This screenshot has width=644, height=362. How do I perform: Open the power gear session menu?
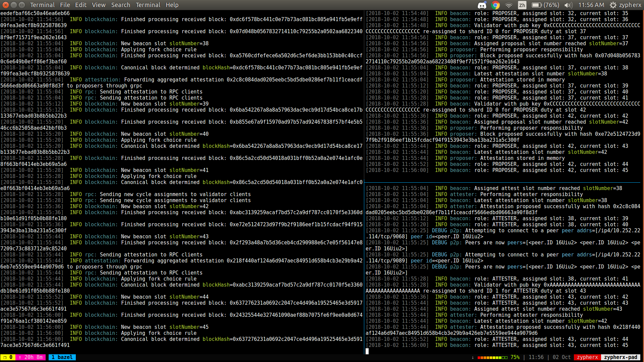613,5
